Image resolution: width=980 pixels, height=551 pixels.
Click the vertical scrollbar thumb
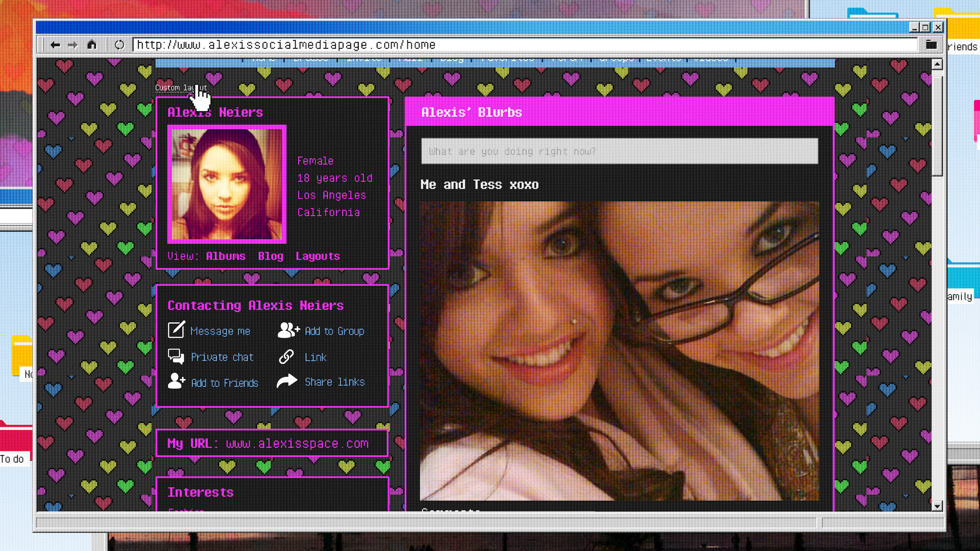click(937, 127)
